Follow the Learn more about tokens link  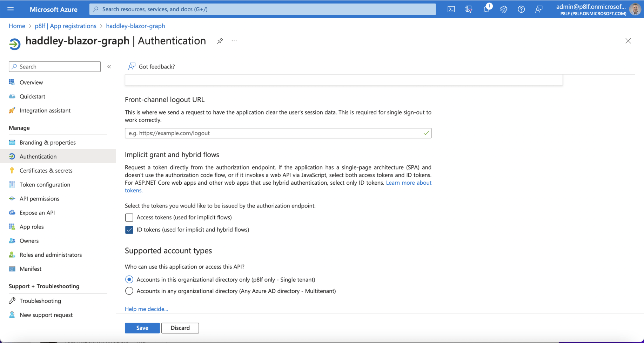point(409,183)
